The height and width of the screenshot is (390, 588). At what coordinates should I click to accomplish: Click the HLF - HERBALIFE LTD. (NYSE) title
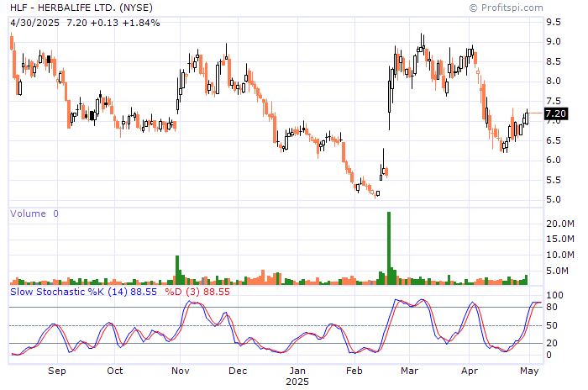(x=81, y=8)
